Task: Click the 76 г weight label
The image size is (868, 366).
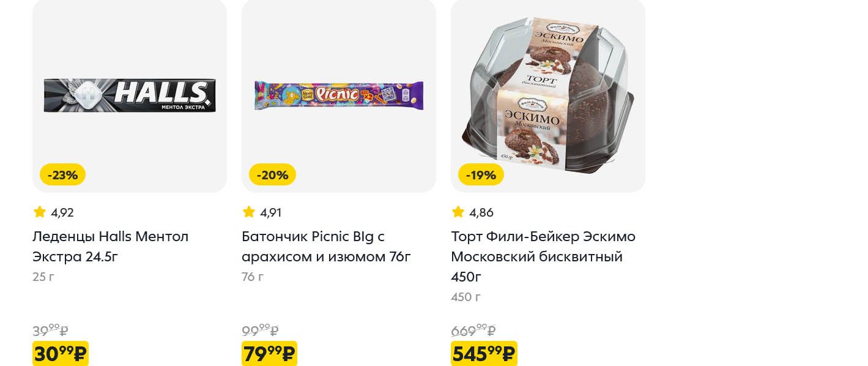Action: (253, 277)
